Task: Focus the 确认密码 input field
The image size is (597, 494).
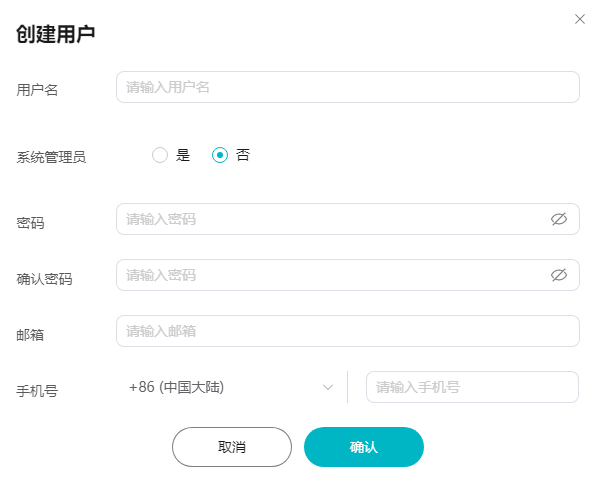Action: 348,275
